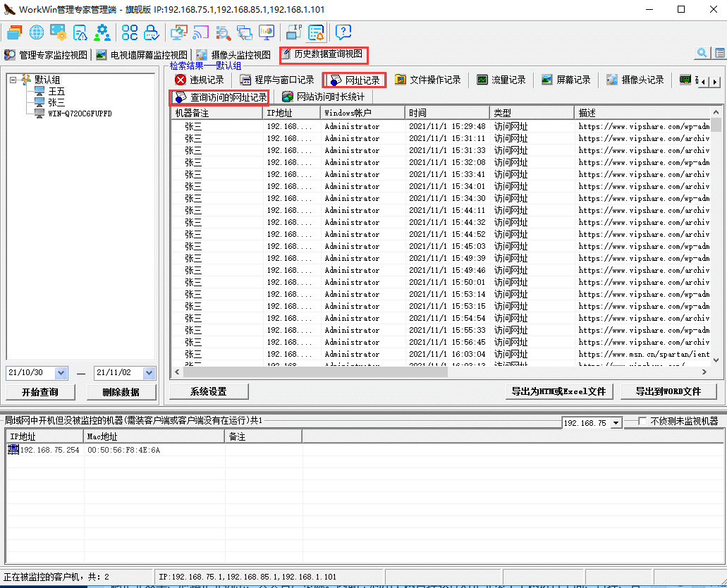The height and width of the screenshot is (588, 727).
Task: Click the magnifier-over-document toolbar icon
Action: point(223,32)
